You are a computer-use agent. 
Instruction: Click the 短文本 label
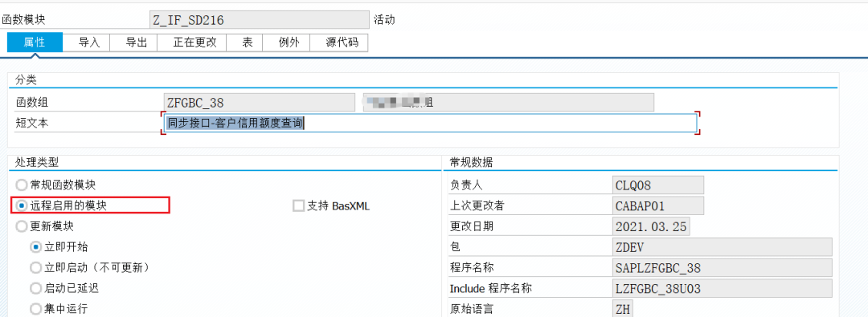click(x=31, y=124)
